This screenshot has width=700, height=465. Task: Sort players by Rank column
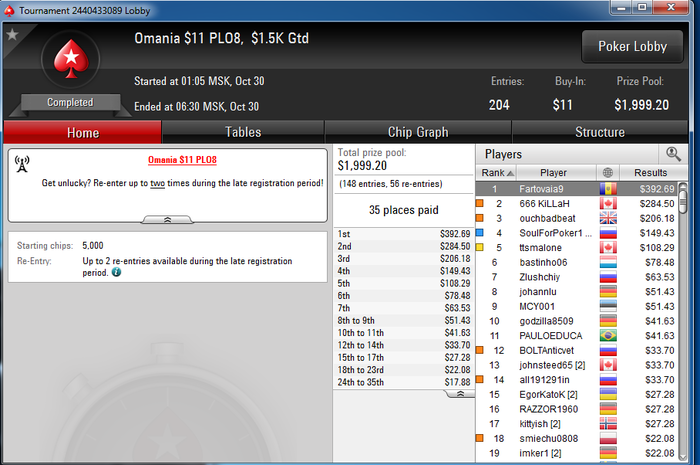click(x=496, y=173)
